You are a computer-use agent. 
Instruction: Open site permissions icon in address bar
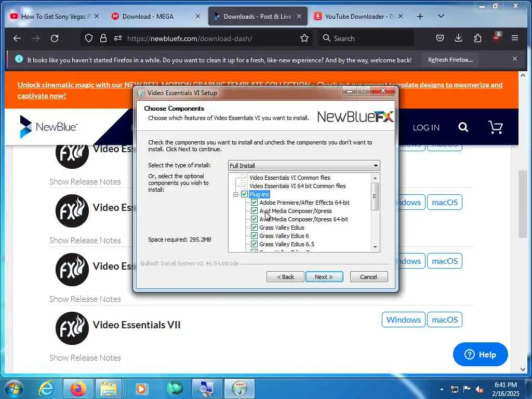(x=118, y=38)
